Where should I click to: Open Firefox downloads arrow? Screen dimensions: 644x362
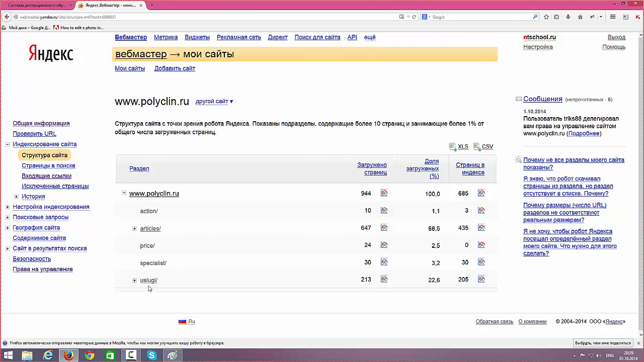(568, 17)
